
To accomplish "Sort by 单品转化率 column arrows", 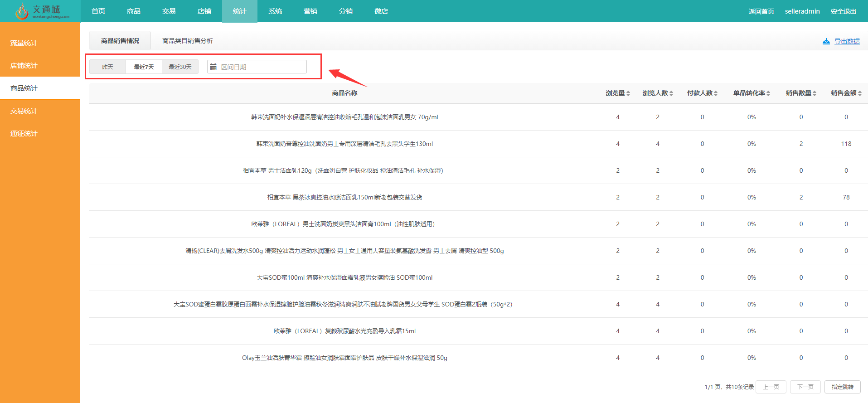I will click(768, 93).
